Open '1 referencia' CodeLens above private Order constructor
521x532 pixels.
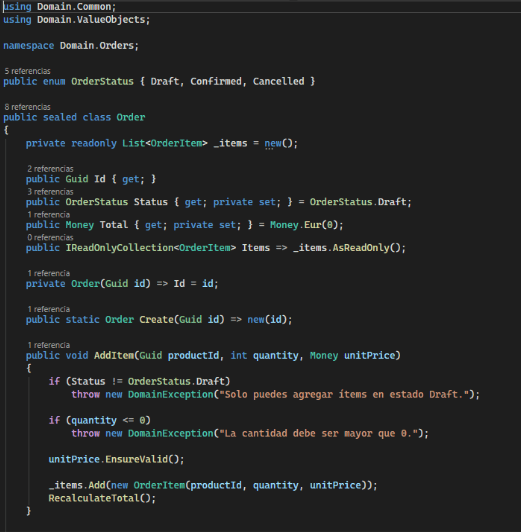point(49,273)
